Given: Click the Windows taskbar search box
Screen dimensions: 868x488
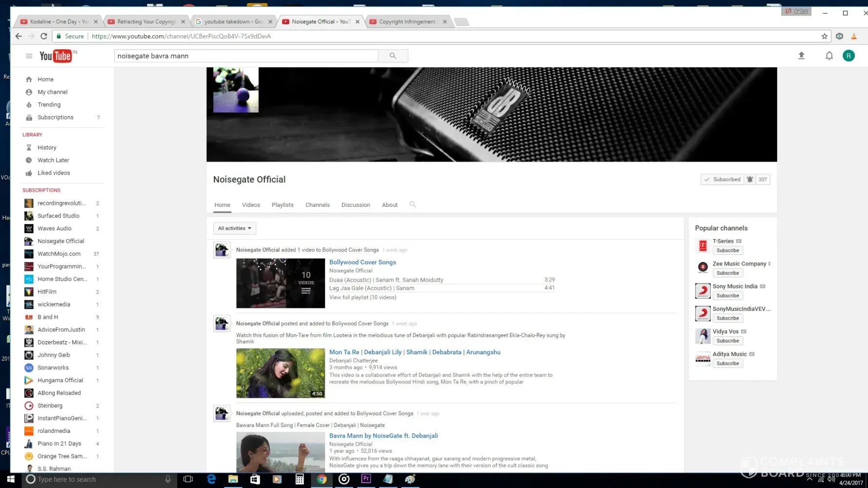Looking at the screenshot, I should [x=98, y=479].
